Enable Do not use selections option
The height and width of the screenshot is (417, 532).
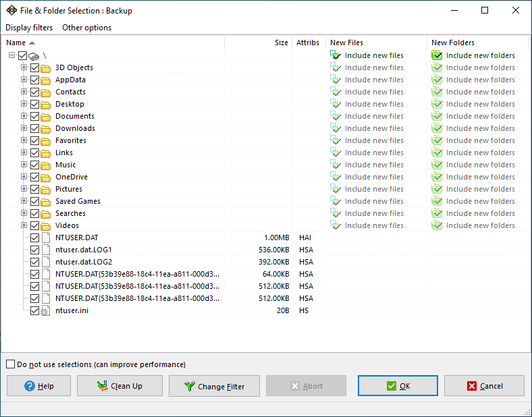click(x=10, y=364)
